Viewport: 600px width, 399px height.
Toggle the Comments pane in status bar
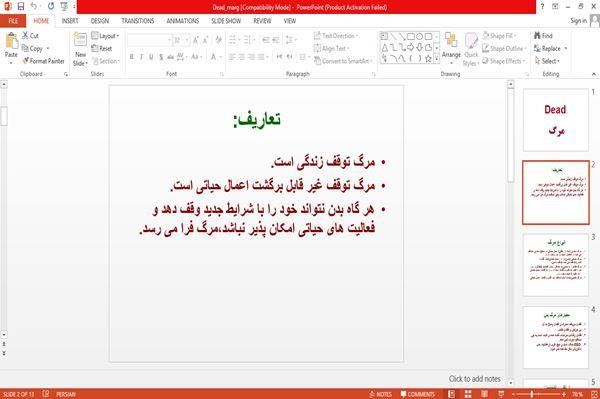(418, 394)
